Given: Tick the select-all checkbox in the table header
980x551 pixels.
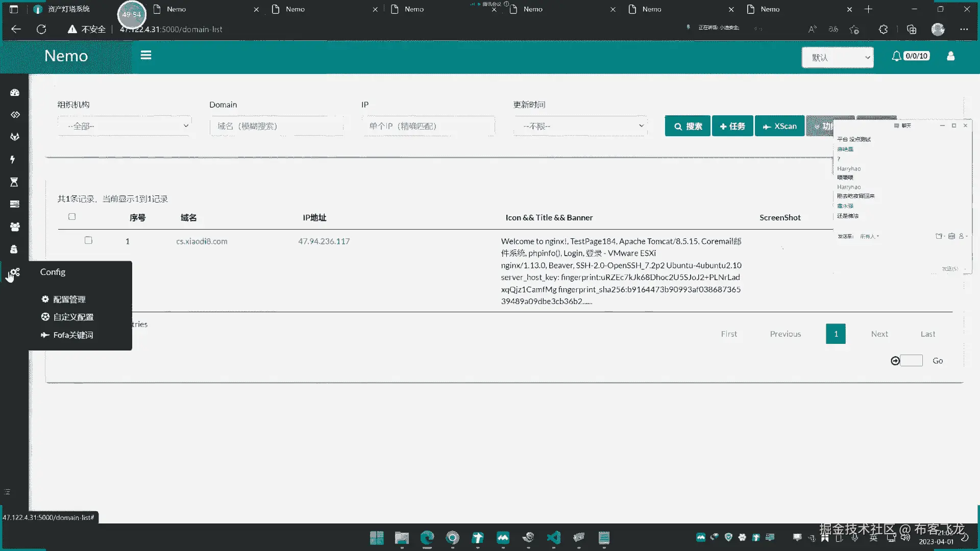Looking at the screenshot, I should pos(72,217).
